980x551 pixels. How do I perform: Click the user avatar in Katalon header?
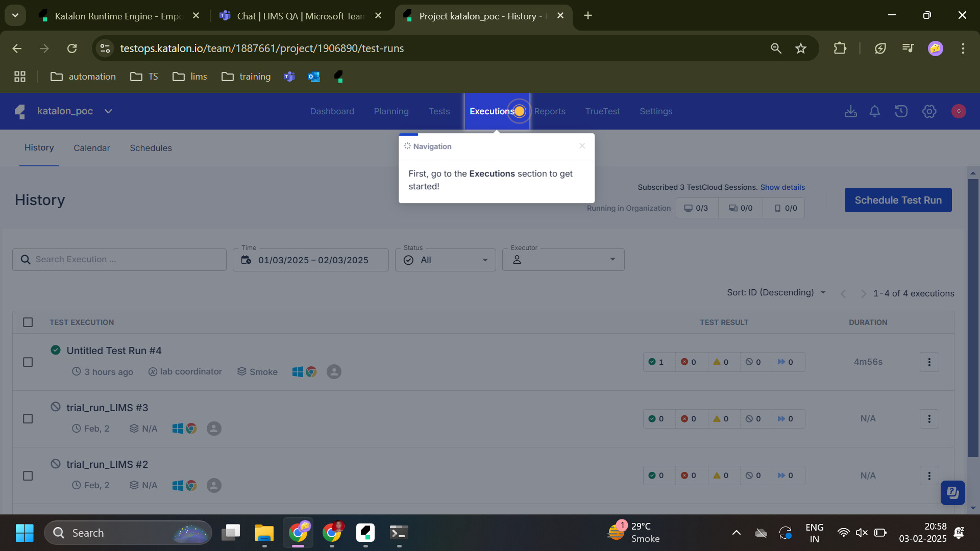click(x=958, y=111)
